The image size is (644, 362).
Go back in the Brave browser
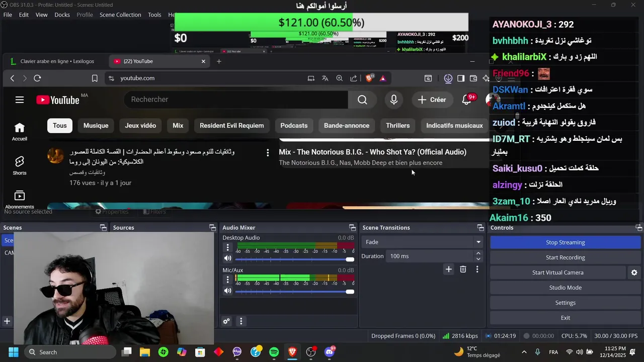coord(13,78)
